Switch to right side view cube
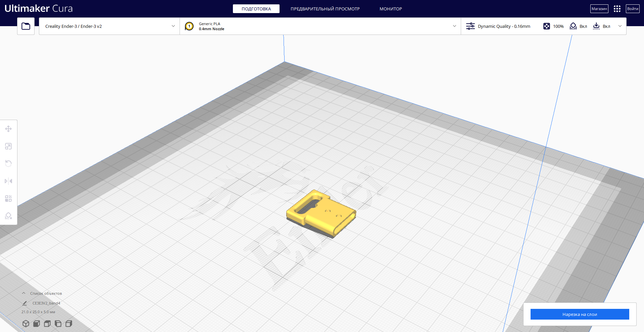This screenshot has width=644, height=332. 69,324
